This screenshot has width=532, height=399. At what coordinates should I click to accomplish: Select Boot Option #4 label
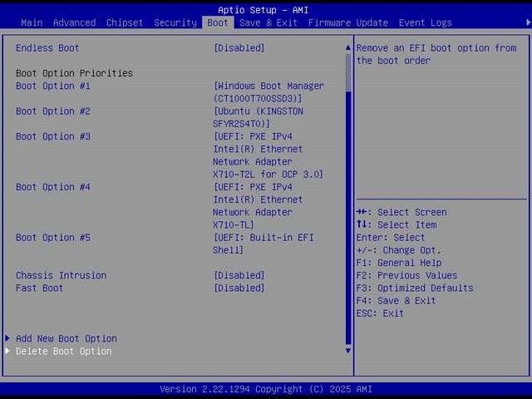pos(53,187)
